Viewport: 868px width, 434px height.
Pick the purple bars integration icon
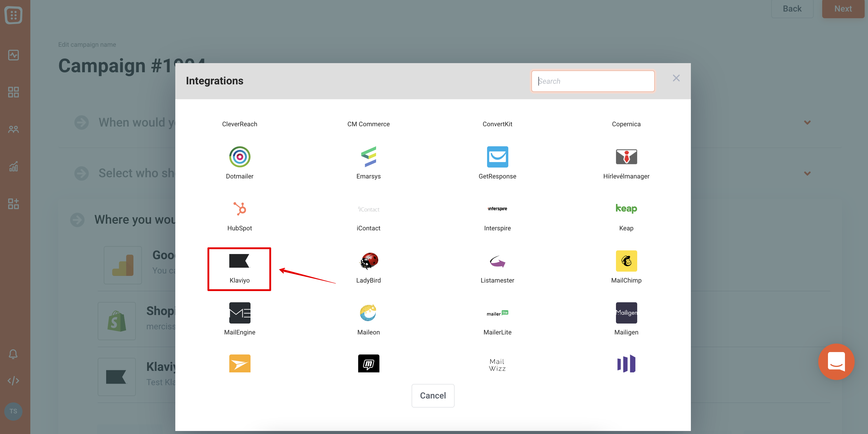pos(626,363)
